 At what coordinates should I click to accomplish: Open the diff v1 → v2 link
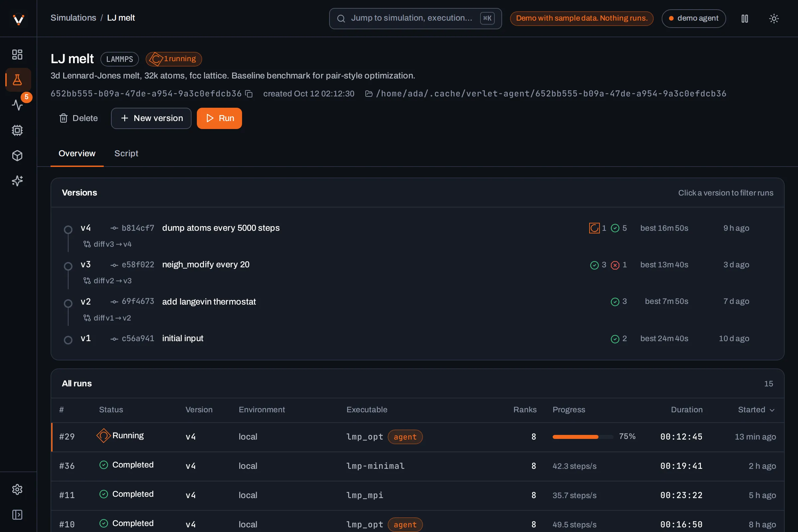[x=107, y=318]
